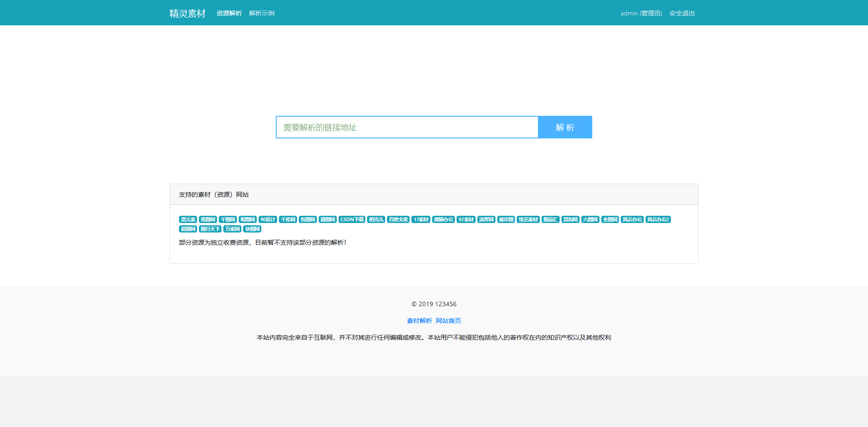Image resolution: width=868 pixels, height=427 pixels.
Task: Select the 熊猫办公 tag
Action: pos(443,219)
